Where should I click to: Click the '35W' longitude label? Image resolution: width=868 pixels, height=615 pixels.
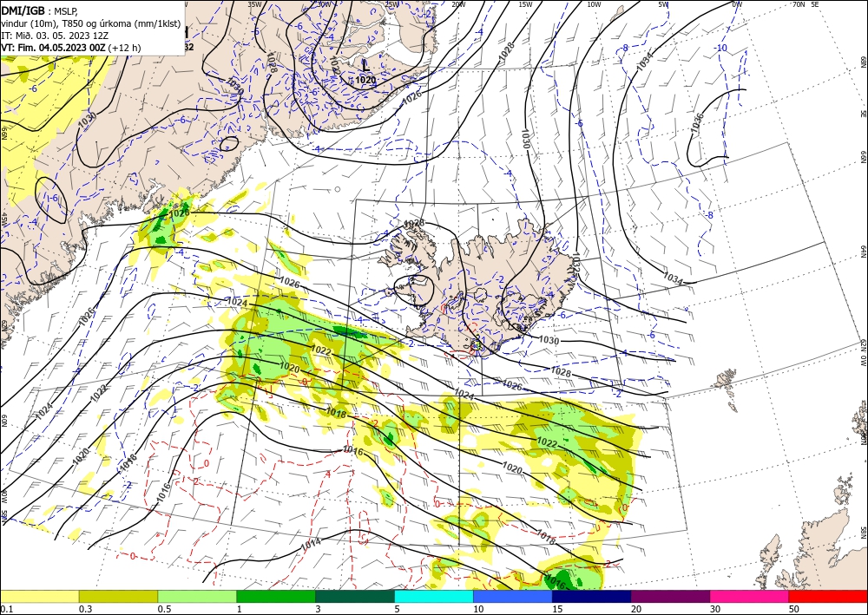tap(254, 4)
